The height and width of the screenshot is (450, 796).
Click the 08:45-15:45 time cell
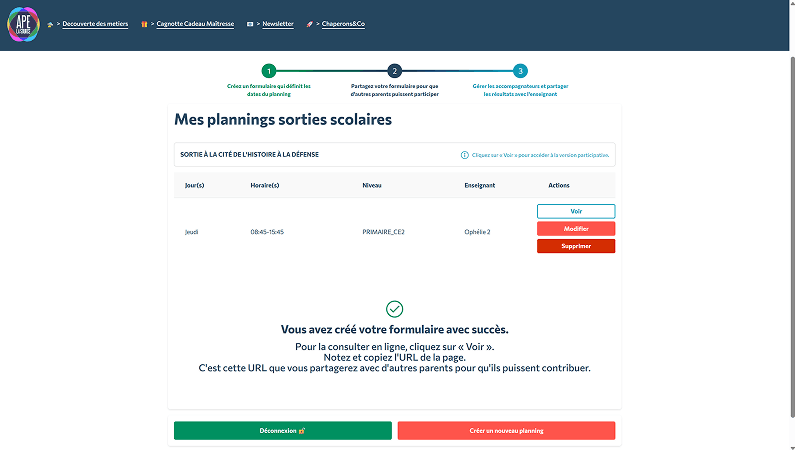coord(267,232)
